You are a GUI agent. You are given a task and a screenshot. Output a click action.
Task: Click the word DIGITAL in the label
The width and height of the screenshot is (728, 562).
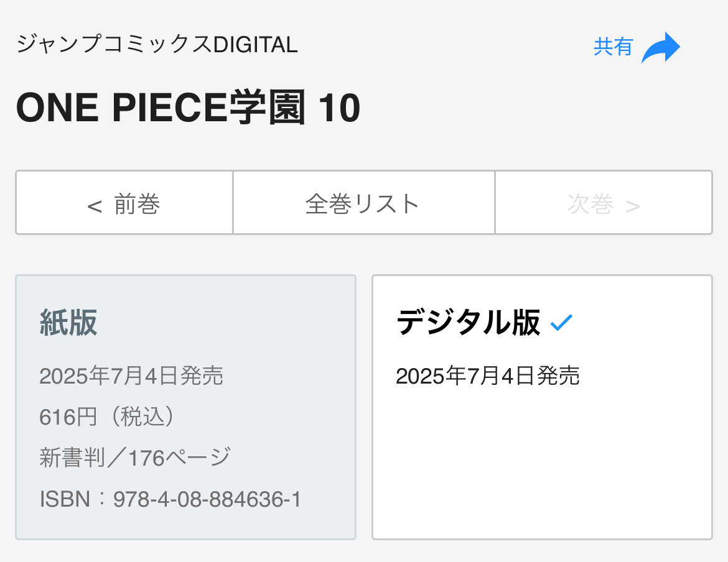[x=256, y=45]
